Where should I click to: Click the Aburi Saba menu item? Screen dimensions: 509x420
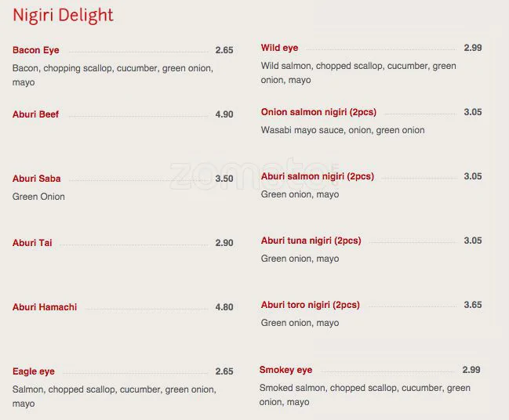37,179
